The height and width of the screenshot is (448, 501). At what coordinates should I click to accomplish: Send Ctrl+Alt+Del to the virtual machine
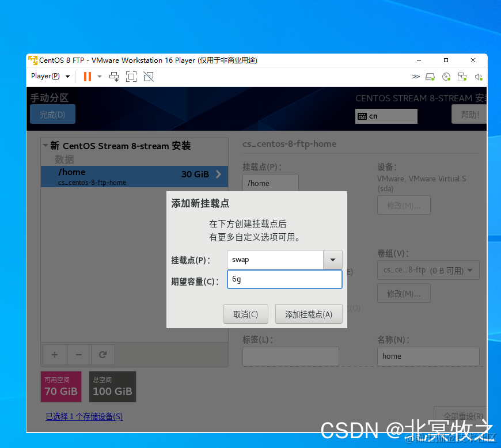tap(114, 77)
